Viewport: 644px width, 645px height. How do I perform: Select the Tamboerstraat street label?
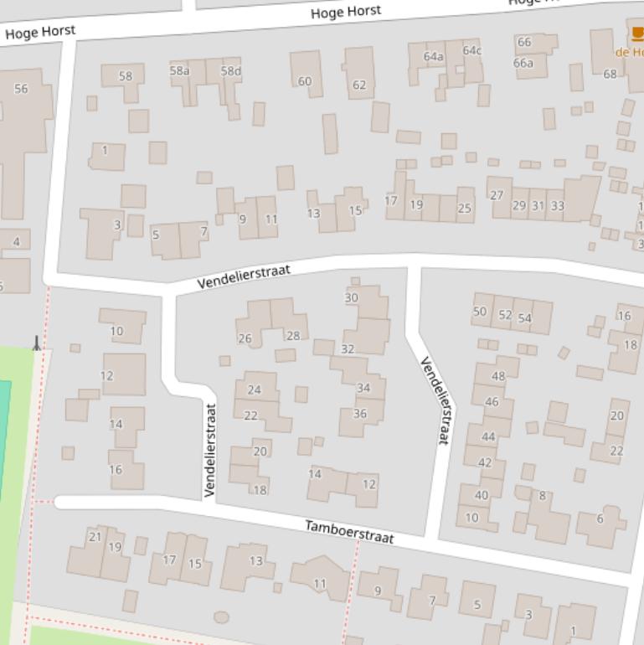349,532
